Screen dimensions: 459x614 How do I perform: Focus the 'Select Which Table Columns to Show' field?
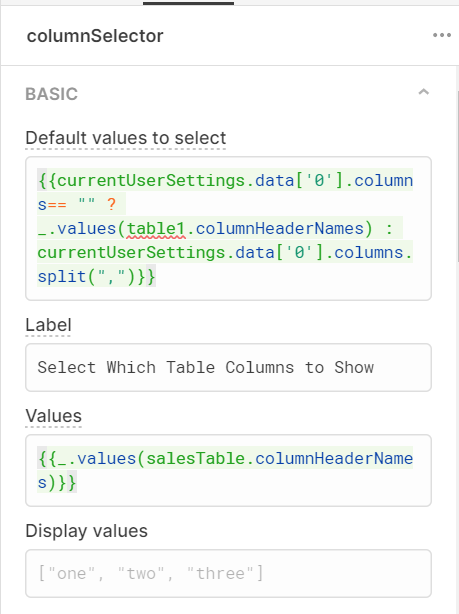[x=228, y=367]
